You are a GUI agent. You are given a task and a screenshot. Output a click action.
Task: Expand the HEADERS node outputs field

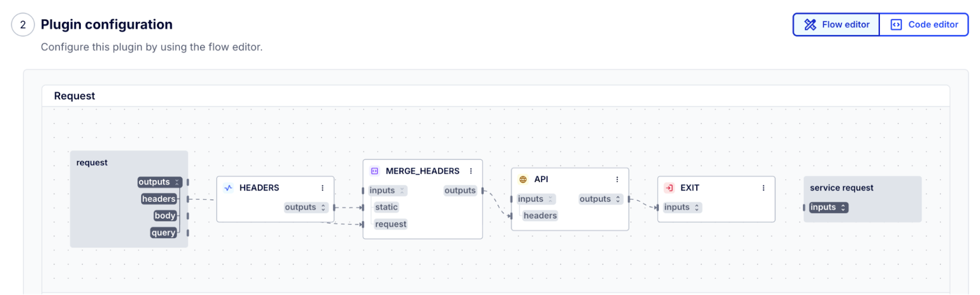323,207
